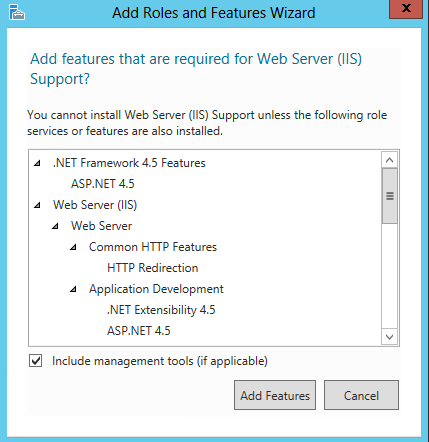Collapse the .NET Framework 4.5 Features node
Screen dimensions: 429x442
coord(37,163)
